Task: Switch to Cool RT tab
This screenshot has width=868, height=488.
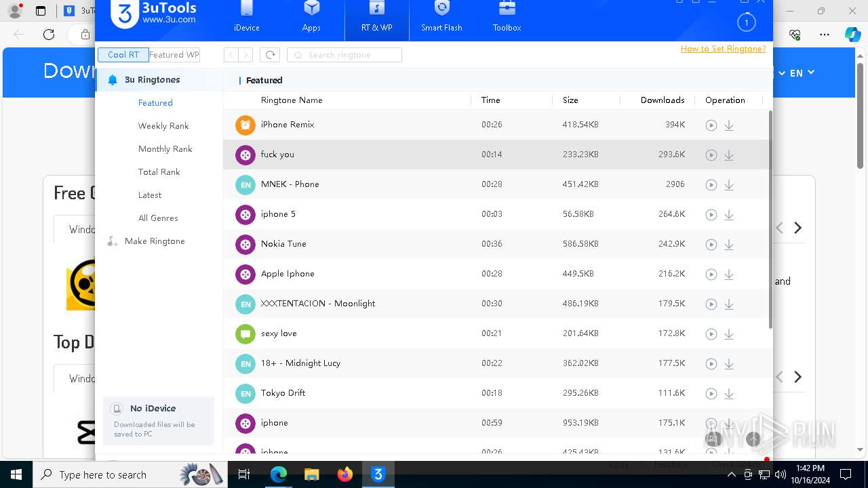Action: [x=123, y=55]
